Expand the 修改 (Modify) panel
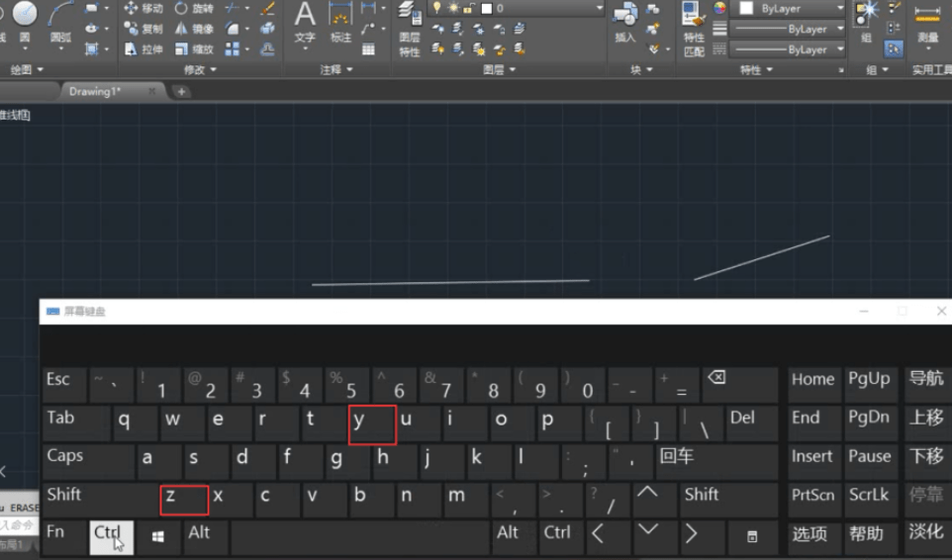Screen dimensions: 952x560 200,70
